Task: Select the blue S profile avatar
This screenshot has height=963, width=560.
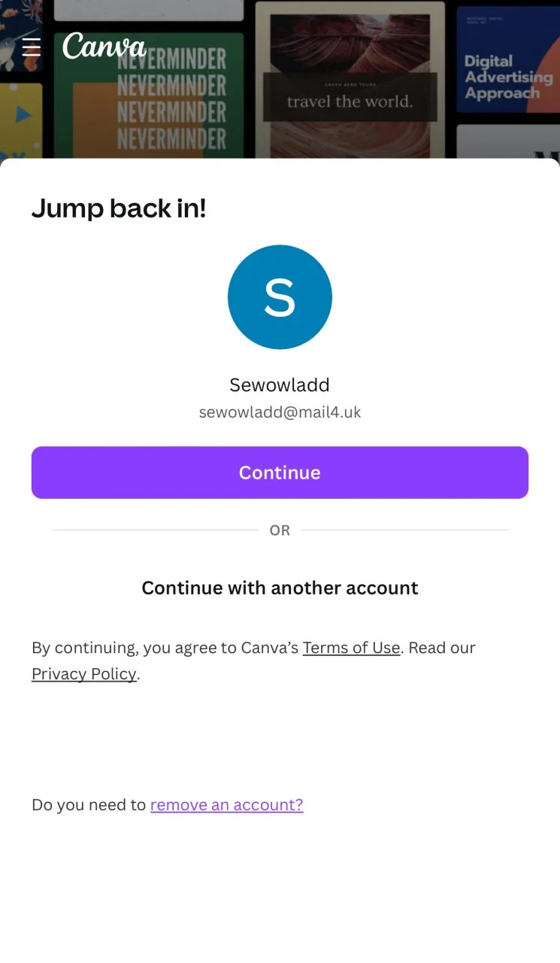Action: (280, 297)
